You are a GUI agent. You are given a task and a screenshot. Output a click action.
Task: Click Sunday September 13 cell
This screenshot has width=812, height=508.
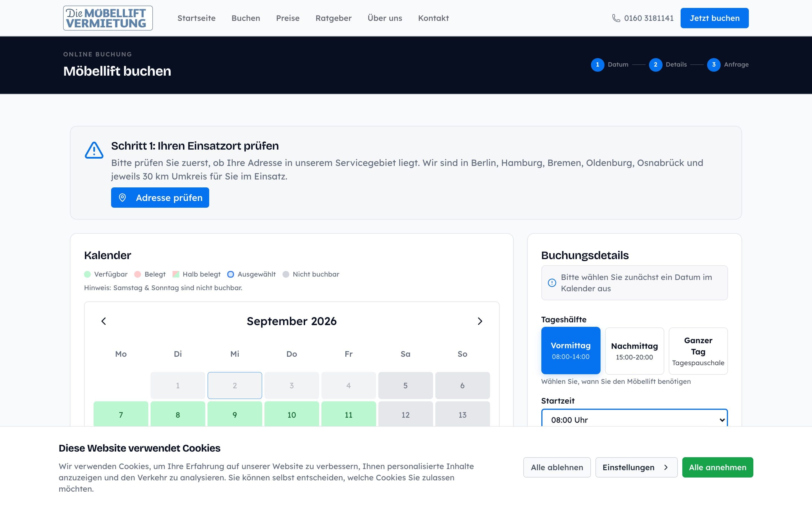pos(462,414)
